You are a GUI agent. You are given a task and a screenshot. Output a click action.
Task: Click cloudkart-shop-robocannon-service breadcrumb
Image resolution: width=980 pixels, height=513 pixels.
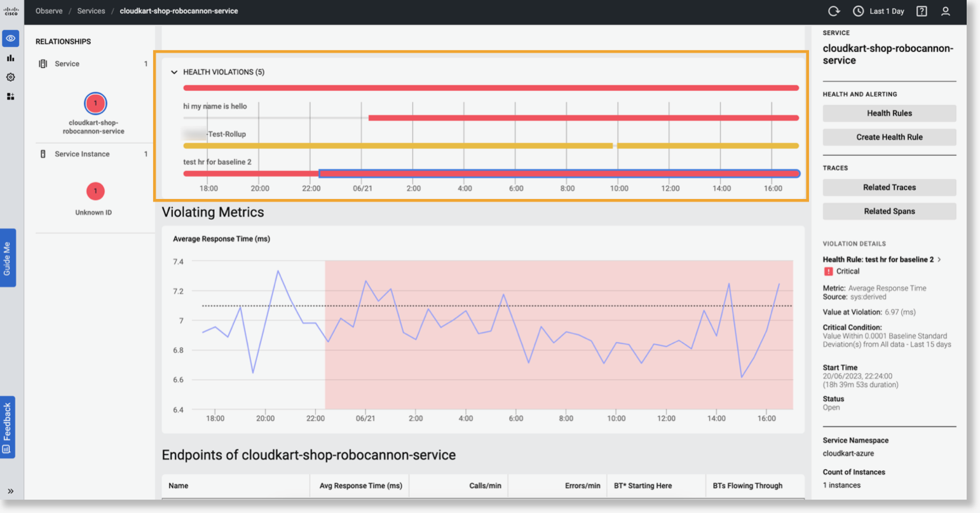[x=179, y=11]
